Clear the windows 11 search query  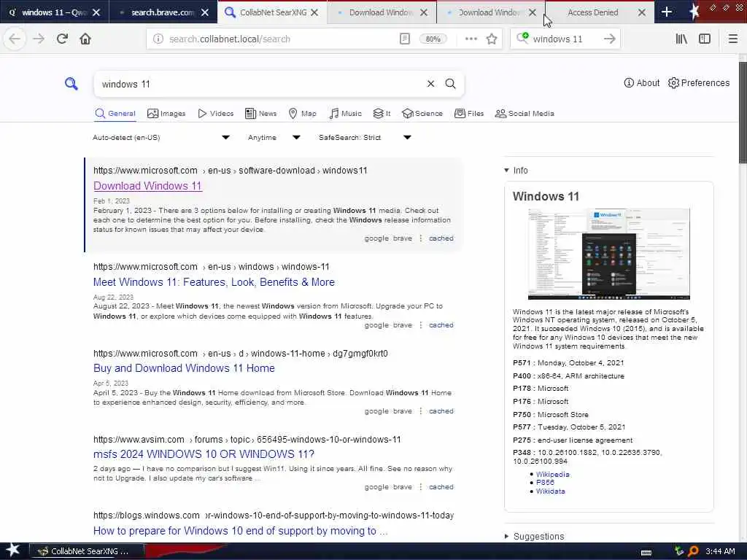430,84
